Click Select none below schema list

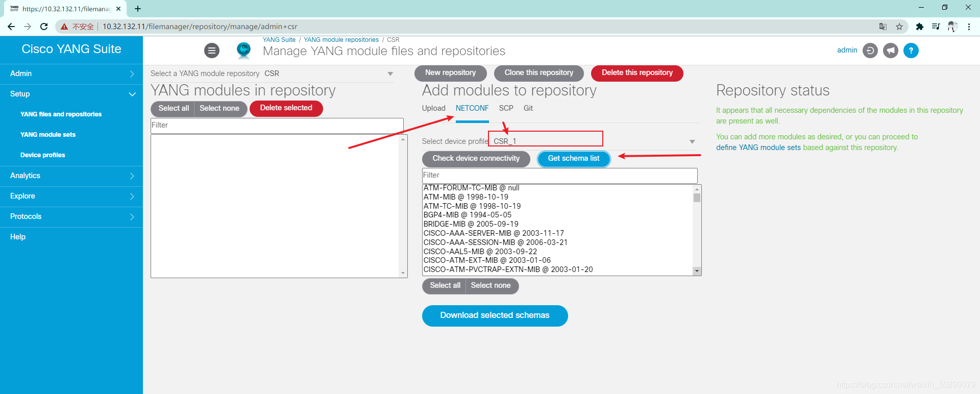tap(491, 286)
